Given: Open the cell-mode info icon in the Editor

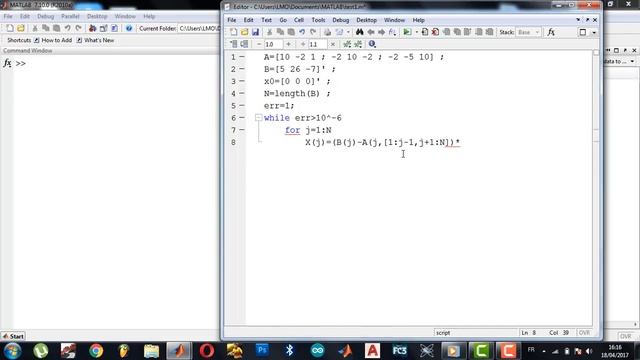Looking at the screenshot, I should [x=372, y=44].
